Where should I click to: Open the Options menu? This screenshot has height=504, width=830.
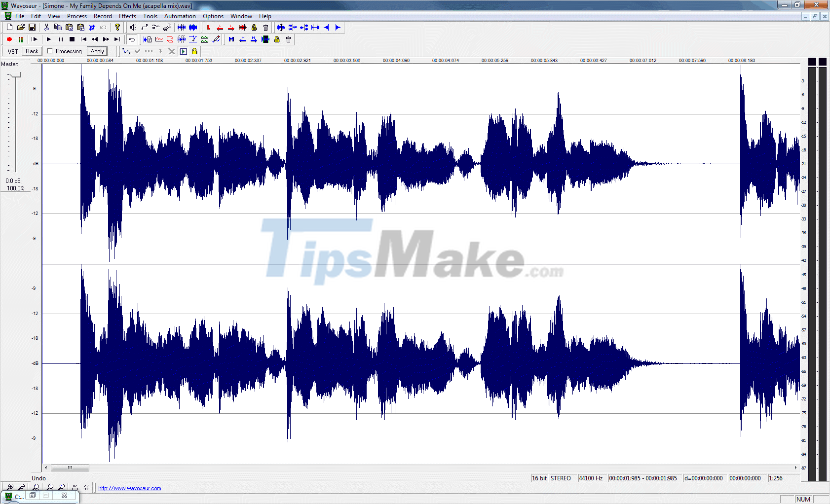(x=213, y=16)
